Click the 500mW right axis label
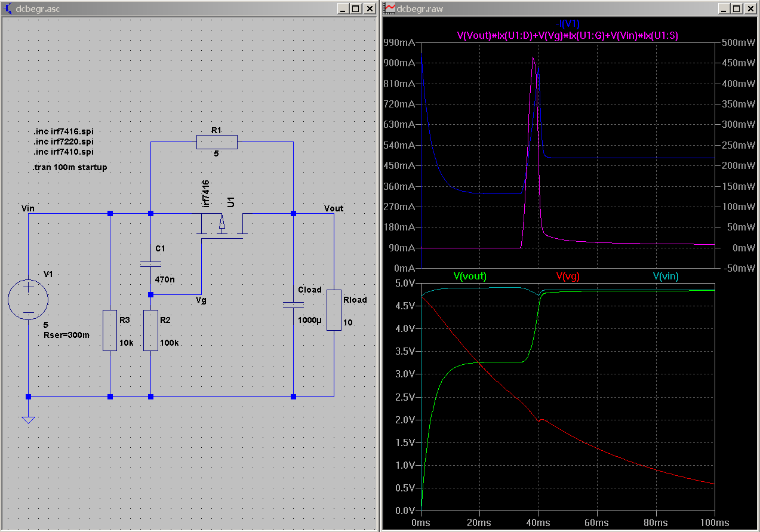Image resolution: width=760 pixels, height=532 pixels. (738, 43)
